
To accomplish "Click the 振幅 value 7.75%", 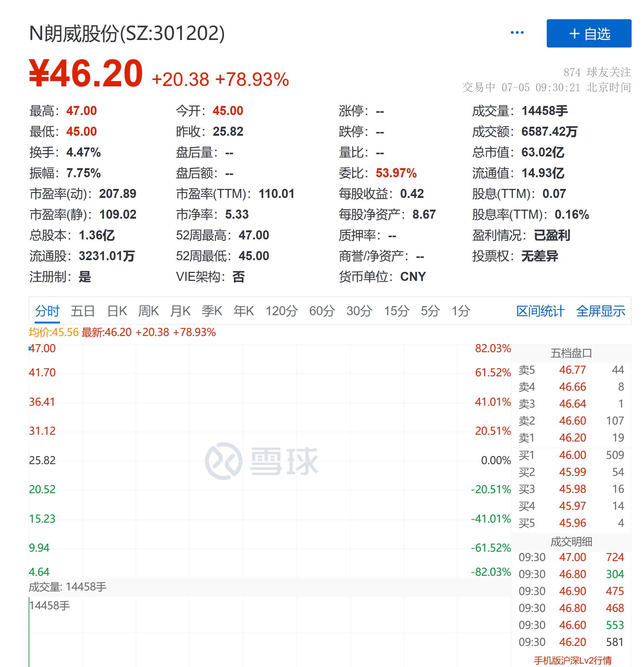I will coord(84,173).
